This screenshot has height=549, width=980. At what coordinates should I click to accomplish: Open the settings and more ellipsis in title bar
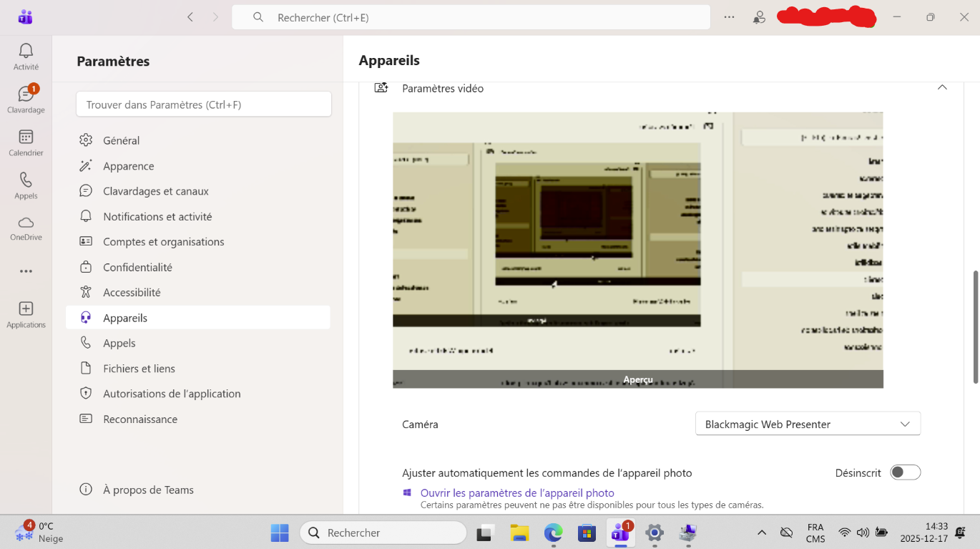[x=729, y=17]
